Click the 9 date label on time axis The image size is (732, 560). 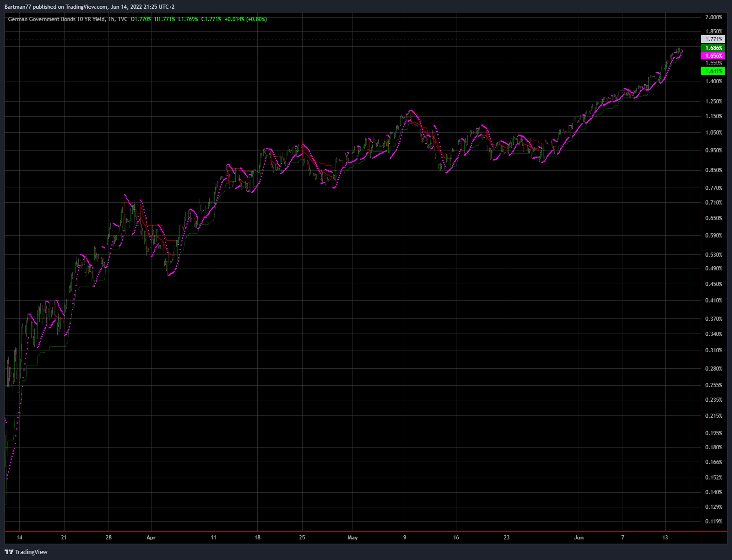tap(405, 538)
